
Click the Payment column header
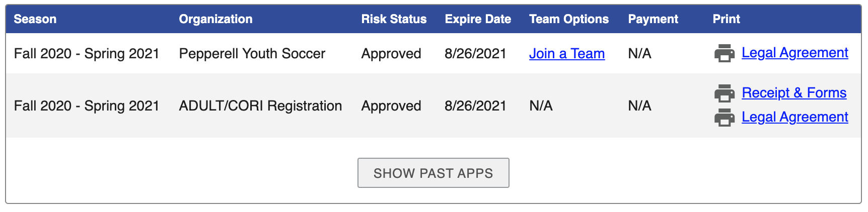tap(653, 19)
